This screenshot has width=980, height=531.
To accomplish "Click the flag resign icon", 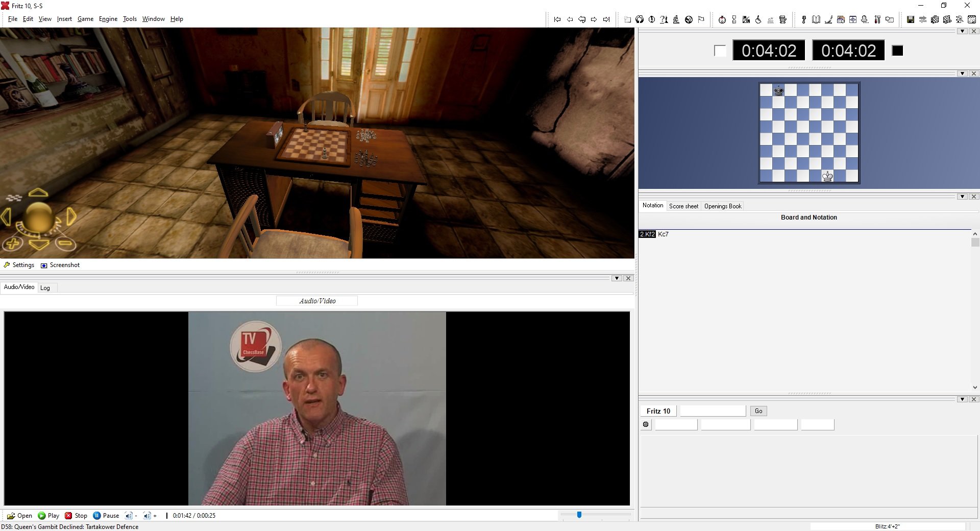I will (701, 19).
